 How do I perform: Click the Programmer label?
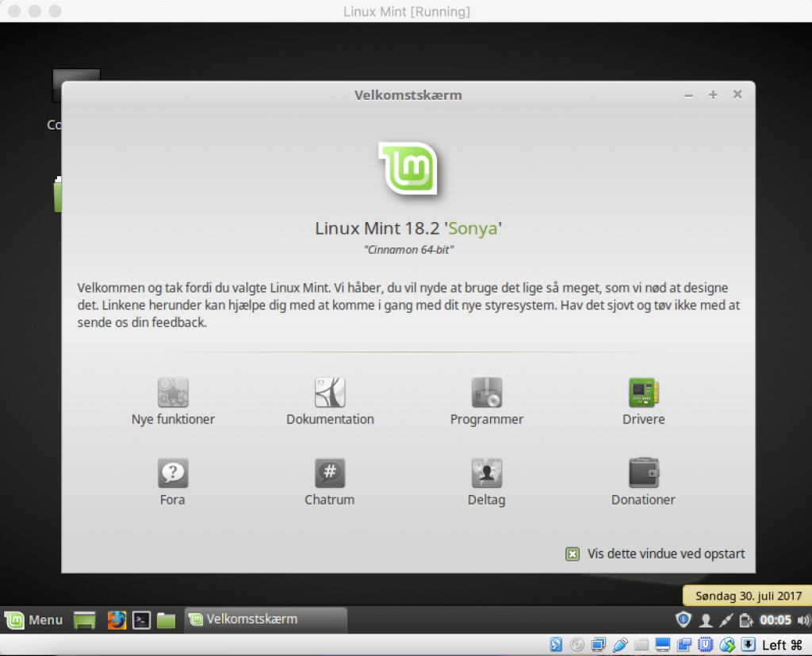pyautogui.click(x=487, y=419)
